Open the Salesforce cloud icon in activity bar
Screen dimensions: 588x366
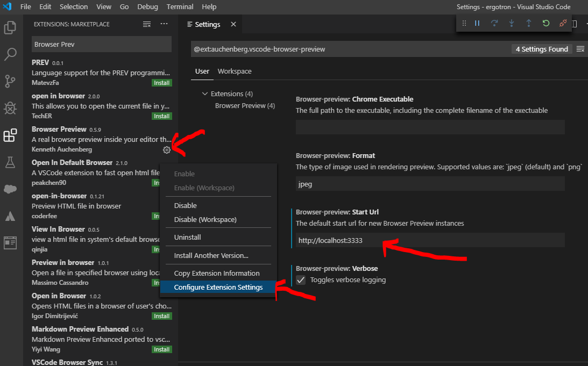point(10,189)
